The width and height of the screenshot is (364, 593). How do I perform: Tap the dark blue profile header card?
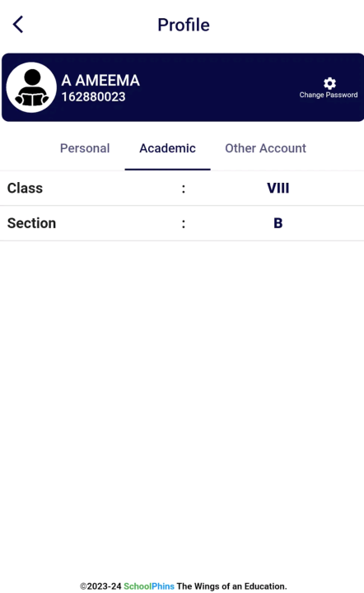pyautogui.click(x=183, y=87)
